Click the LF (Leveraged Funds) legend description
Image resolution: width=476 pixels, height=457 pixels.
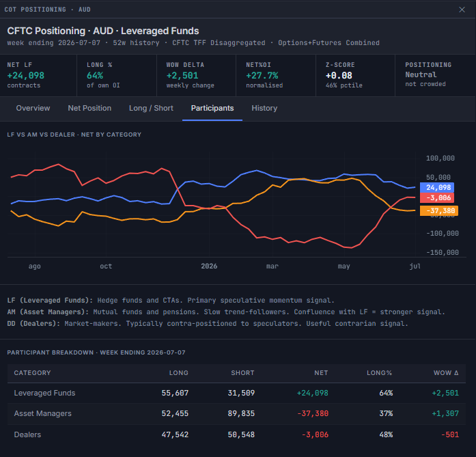(x=171, y=301)
